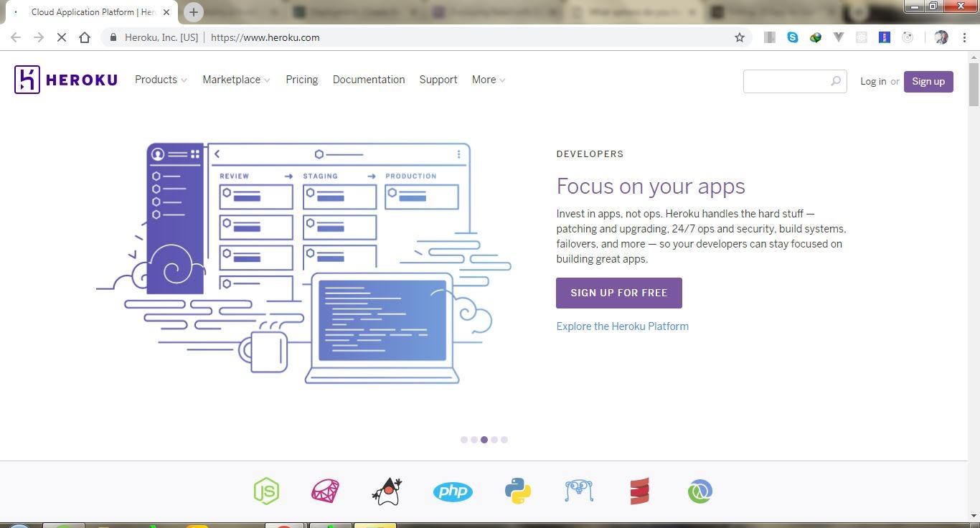
Task: Open the Documentation page
Action: click(x=369, y=80)
